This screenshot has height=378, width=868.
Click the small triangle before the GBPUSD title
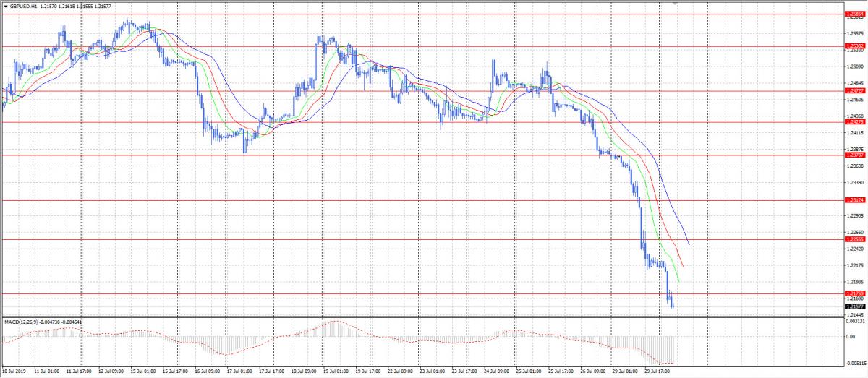pyautogui.click(x=6, y=5)
